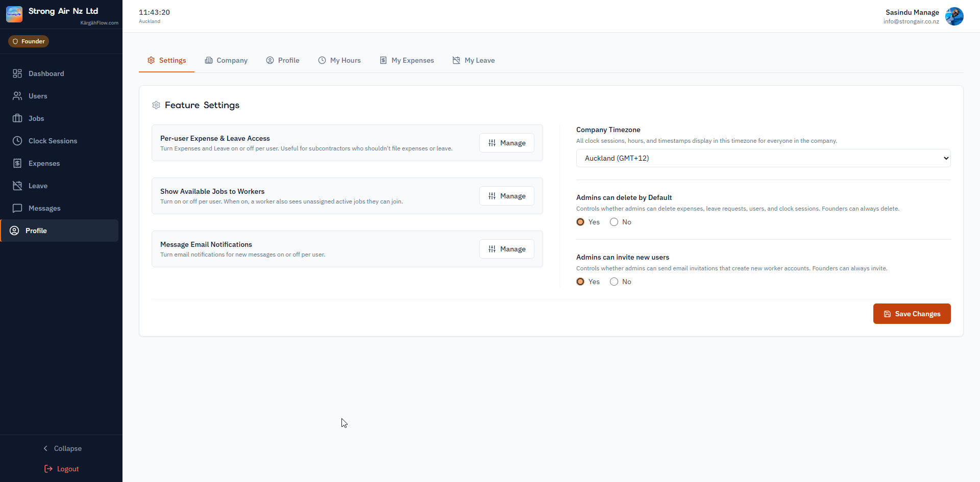Image resolution: width=980 pixels, height=482 pixels.
Task: Open the My Expenses tab
Action: (x=407, y=60)
